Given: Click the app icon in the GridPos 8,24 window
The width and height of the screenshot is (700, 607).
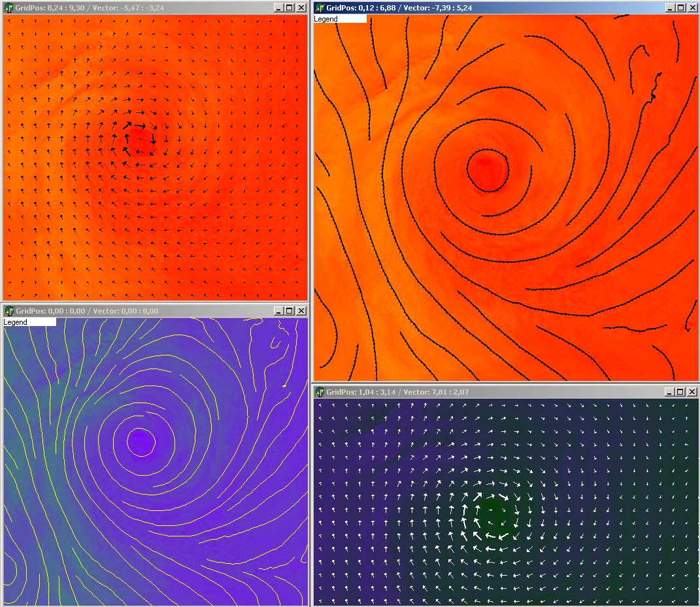Looking at the screenshot, I should click(x=8, y=8).
